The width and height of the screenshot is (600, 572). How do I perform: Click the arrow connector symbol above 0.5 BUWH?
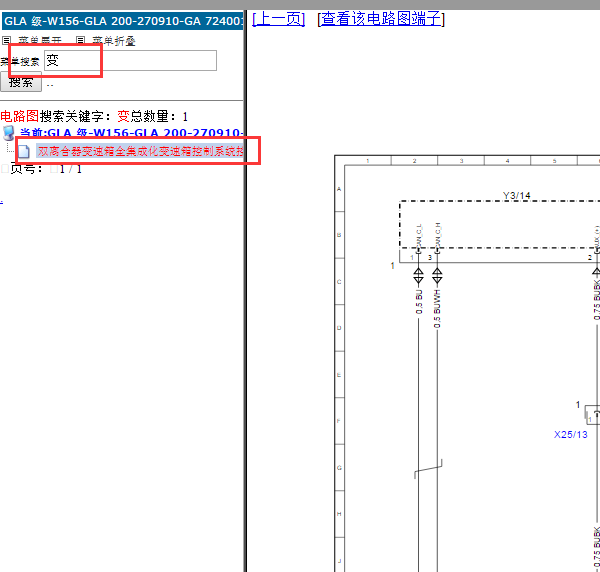tap(437, 276)
